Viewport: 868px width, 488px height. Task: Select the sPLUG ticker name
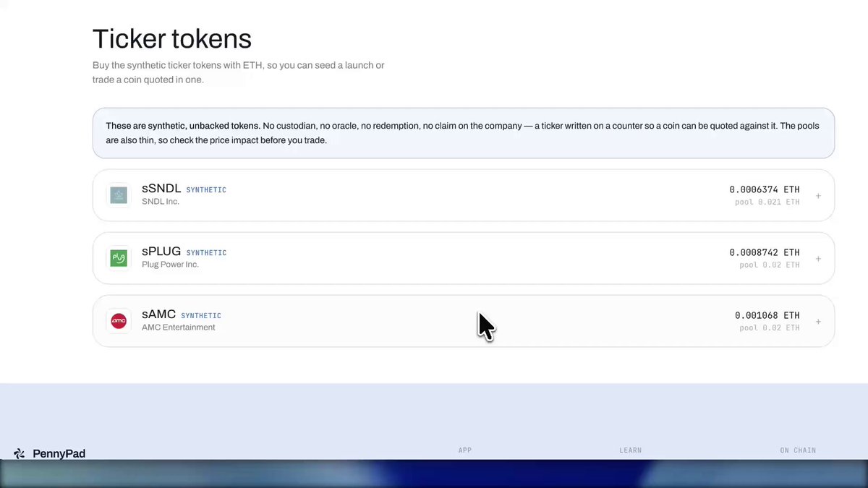tap(161, 252)
